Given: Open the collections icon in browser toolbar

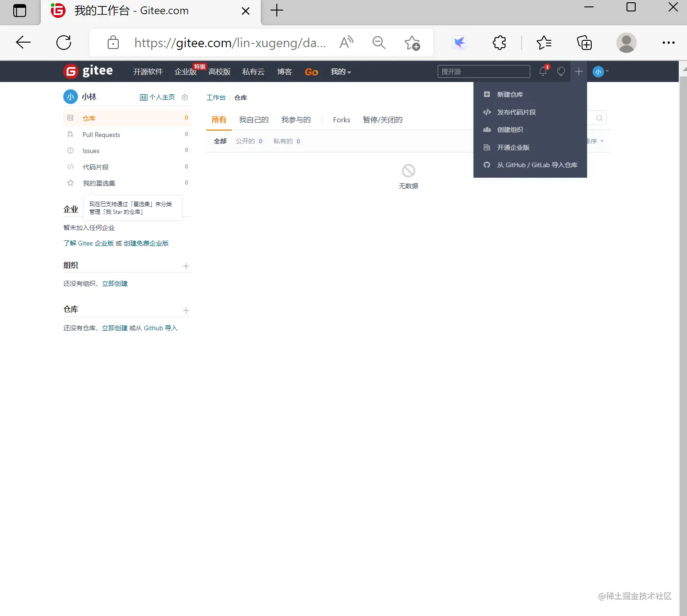Looking at the screenshot, I should (584, 43).
